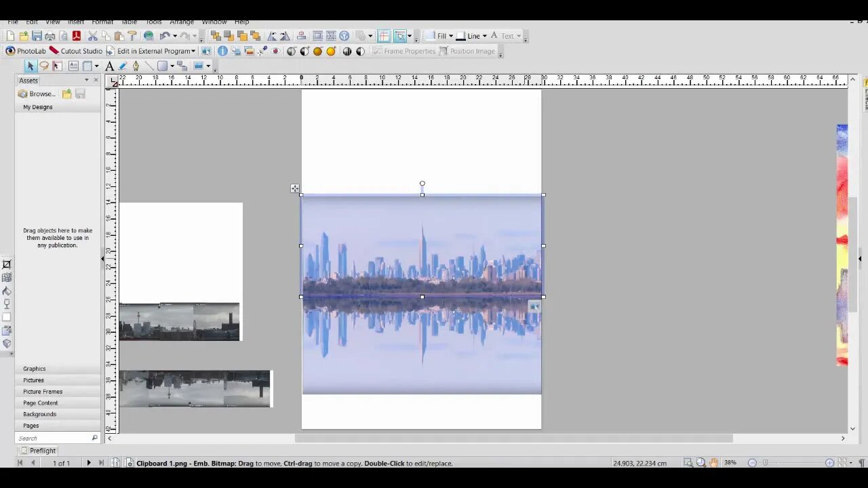Choose the Lasso tool

coord(44,66)
